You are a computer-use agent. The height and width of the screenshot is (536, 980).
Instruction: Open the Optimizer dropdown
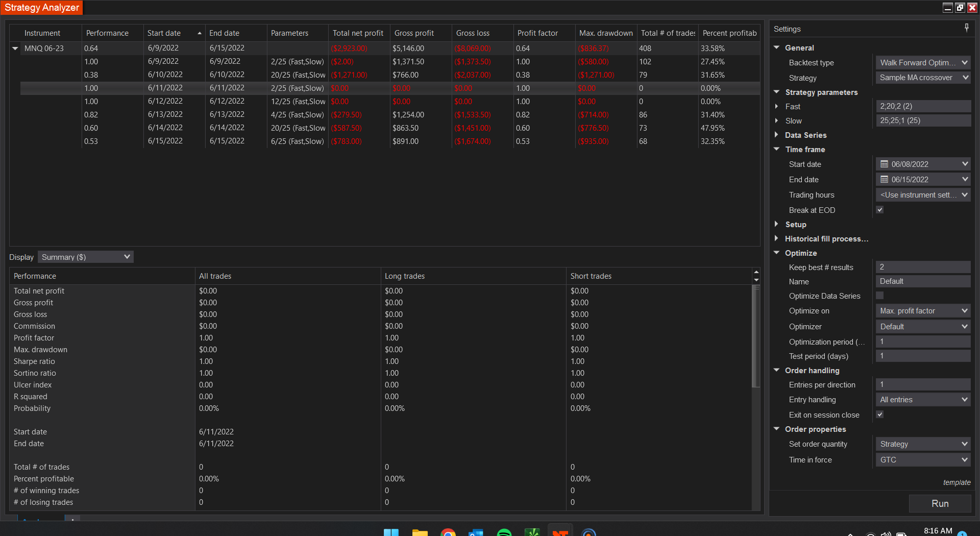[x=923, y=327]
